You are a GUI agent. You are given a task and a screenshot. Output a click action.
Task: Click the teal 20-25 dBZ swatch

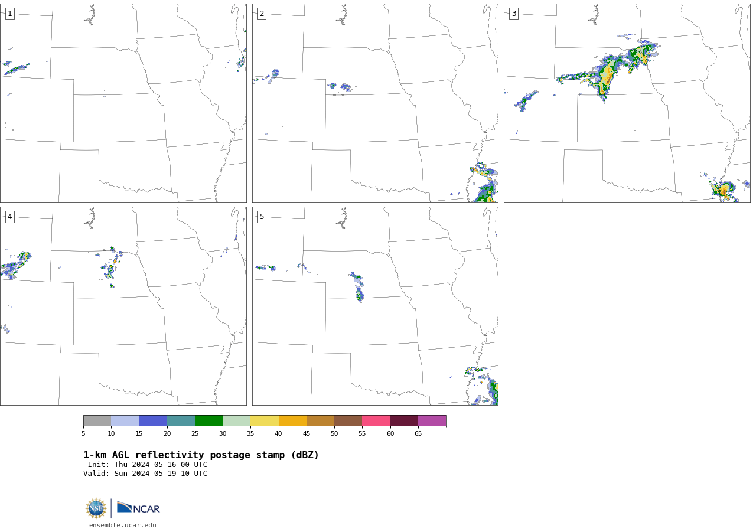[181, 421]
